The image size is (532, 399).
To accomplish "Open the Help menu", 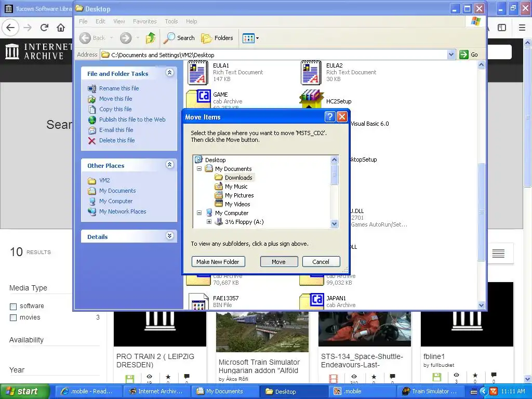I will coord(191,21).
